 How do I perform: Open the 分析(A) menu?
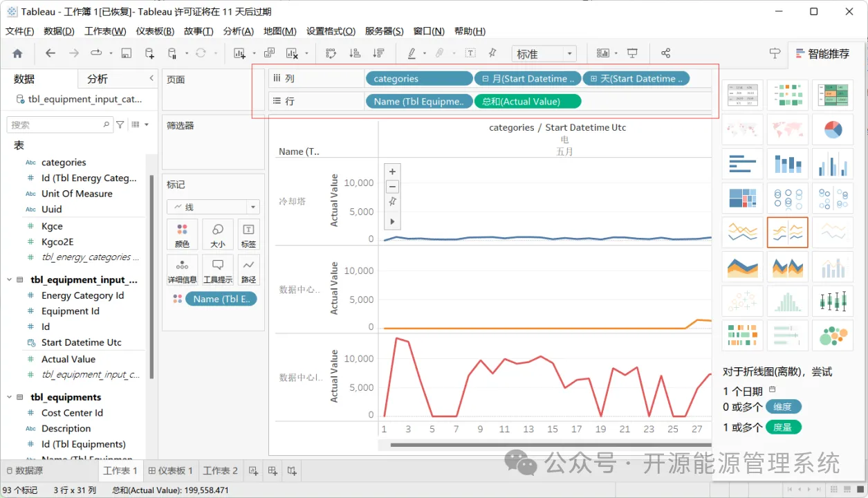pyautogui.click(x=239, y=31)
